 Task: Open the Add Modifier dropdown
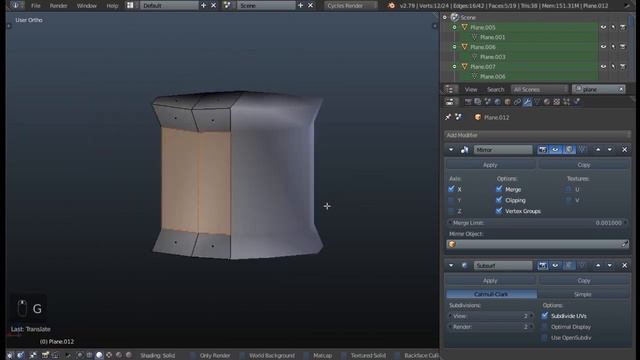[538, 135]
